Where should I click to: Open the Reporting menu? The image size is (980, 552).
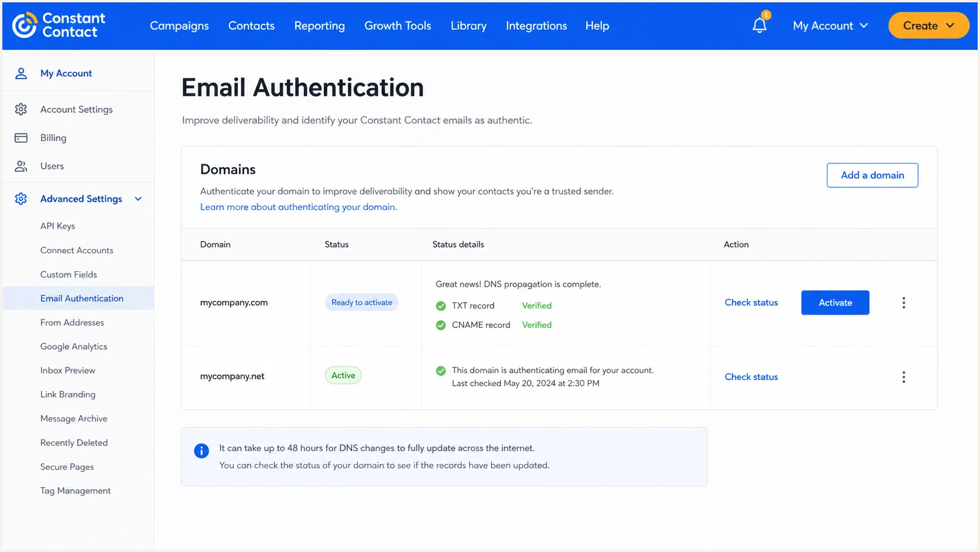319,26
